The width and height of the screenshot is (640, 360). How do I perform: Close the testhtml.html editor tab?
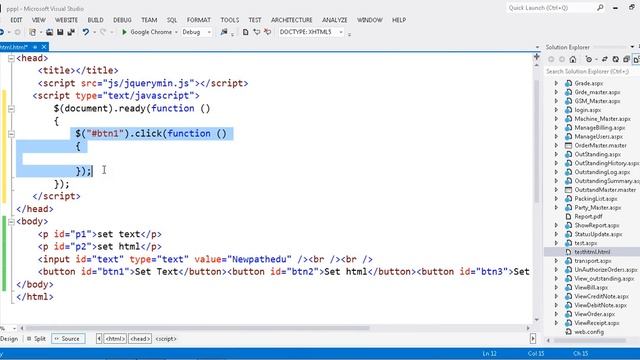tap(44, 47)
